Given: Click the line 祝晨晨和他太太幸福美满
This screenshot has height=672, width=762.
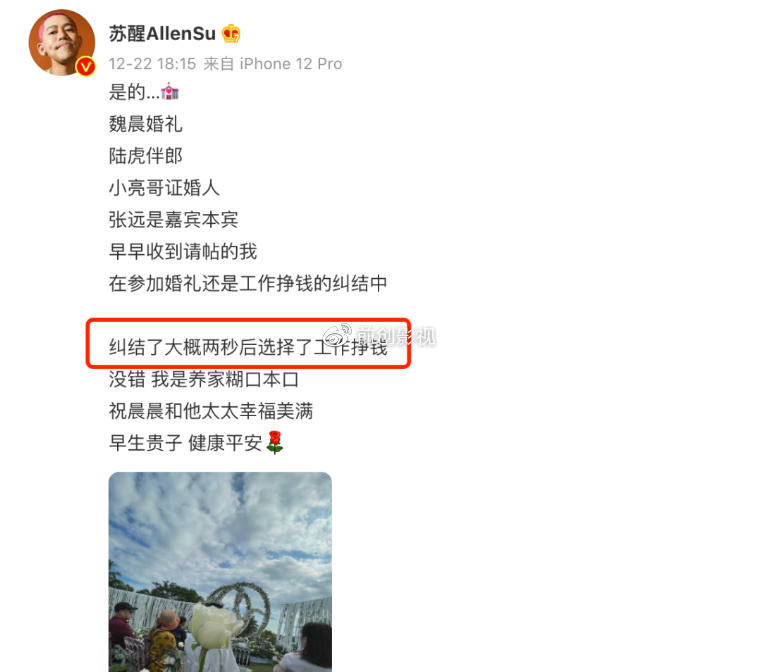Looking at the screenshot, I should [x=211, y=411].
